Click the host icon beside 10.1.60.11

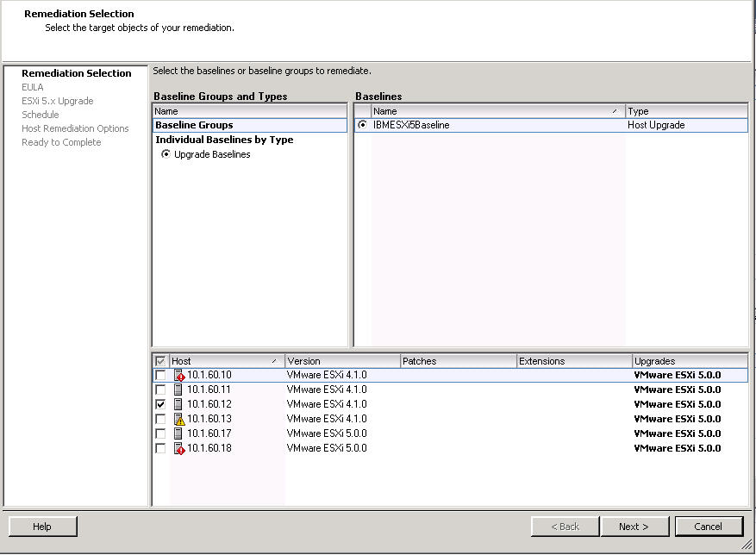pyautogui.click(x=178, y=390)
